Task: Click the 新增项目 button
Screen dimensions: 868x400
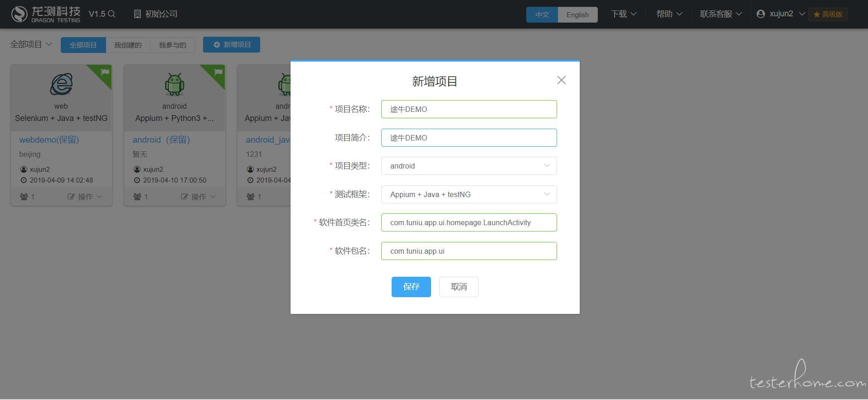Action: (x=232, y=44)
